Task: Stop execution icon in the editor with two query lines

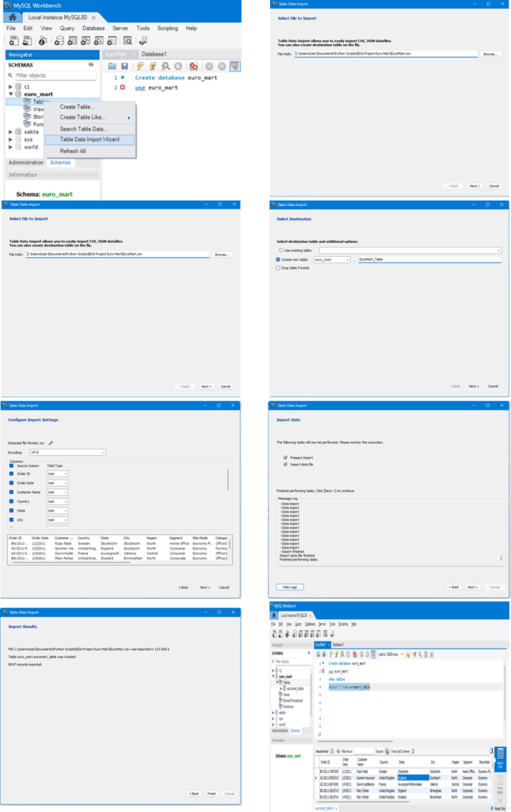Action: coord(178,67)
